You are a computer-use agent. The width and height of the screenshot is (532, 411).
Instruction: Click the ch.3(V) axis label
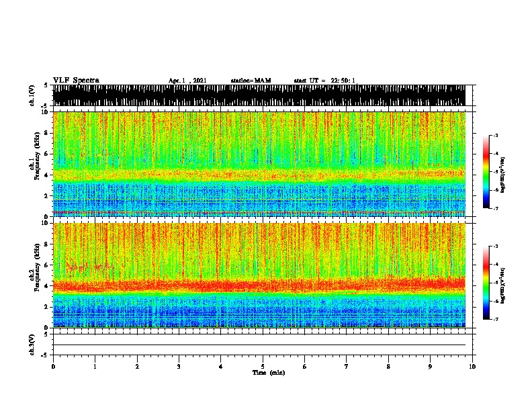click(x=32, y=345)
